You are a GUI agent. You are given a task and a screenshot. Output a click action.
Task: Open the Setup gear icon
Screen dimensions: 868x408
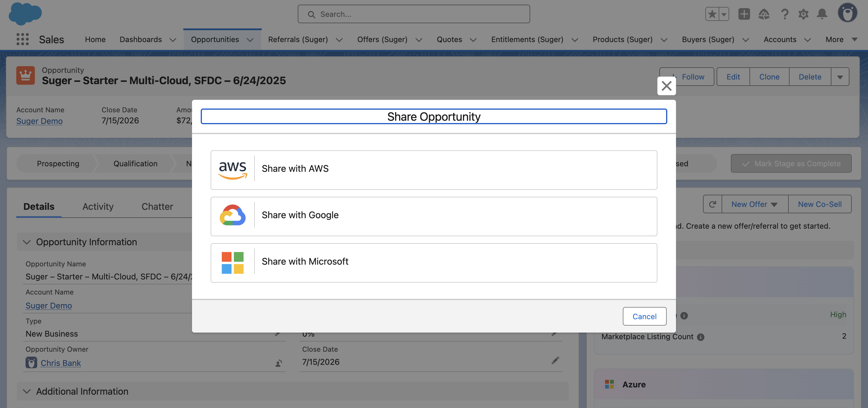(x=803, y=14)
